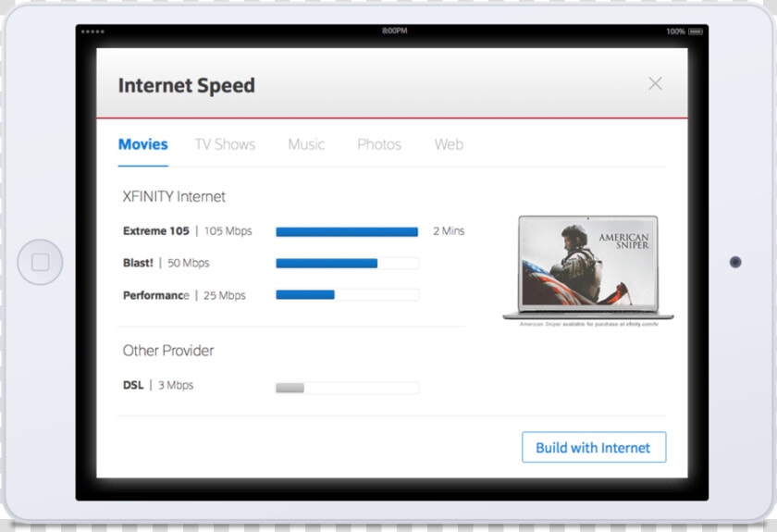Click the Performance 25 Mbps speed bar
The height and width of the screenshot is (532, 777).
click(347, 295)
